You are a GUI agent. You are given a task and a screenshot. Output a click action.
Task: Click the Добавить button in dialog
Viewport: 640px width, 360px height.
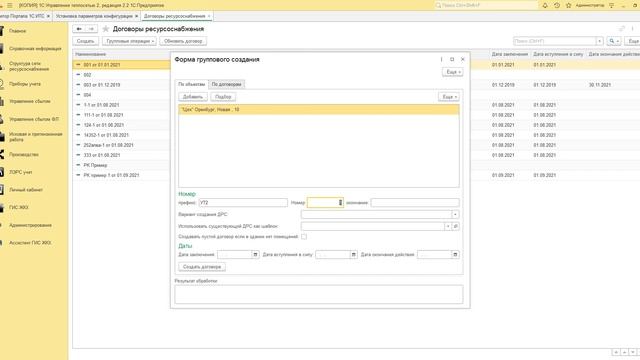click(193, 97)
